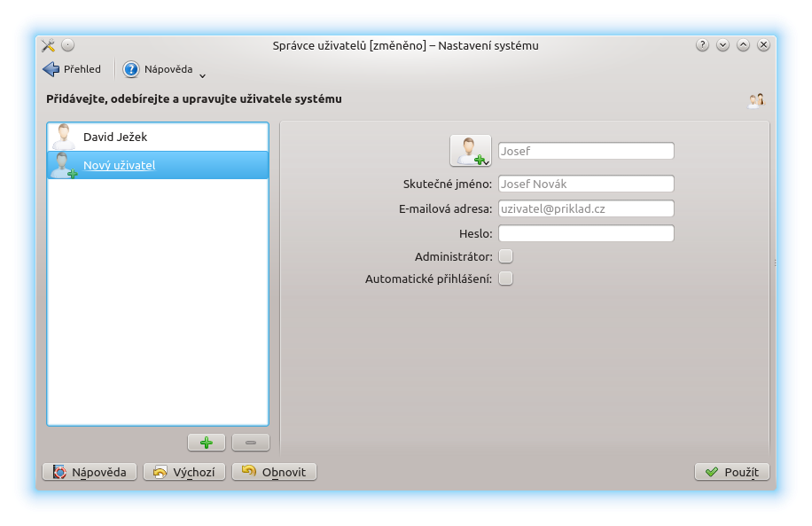
Task: Click the titlebar question mark help button
Action: pyautogui.click(x=702, y=45)
